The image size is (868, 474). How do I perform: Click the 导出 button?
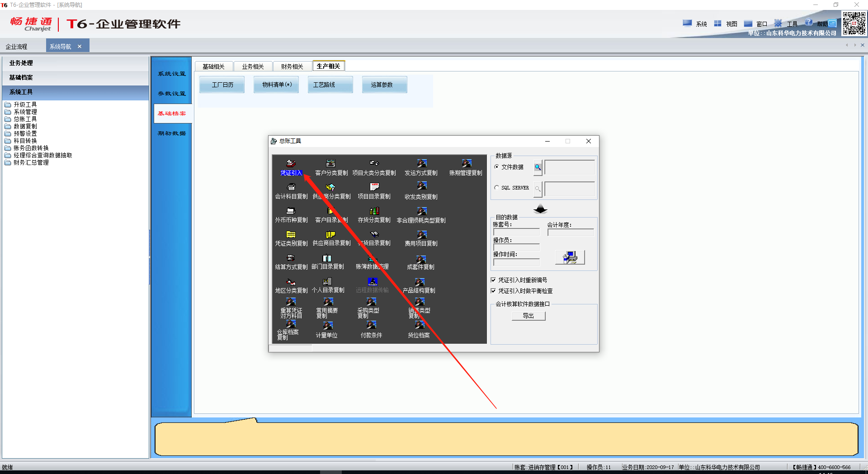click(x=528, y=316)
